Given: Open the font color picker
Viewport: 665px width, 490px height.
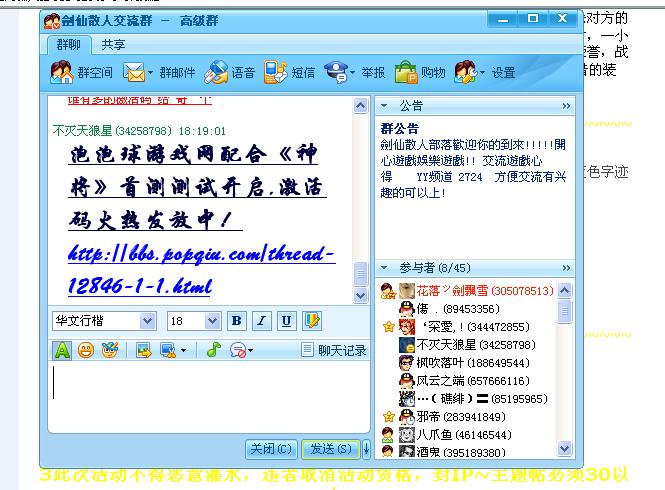Looking at the screenshot, I should pos(312,321).
